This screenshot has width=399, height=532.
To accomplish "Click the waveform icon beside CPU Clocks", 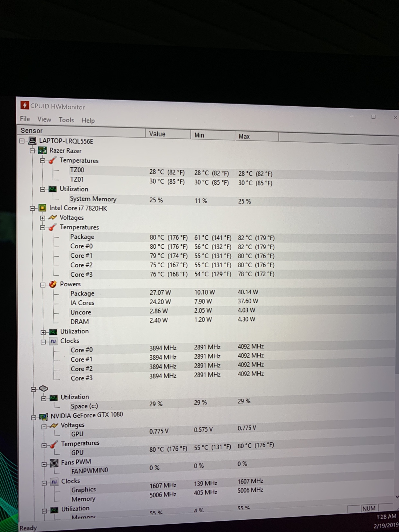I will tap(53, 341).
